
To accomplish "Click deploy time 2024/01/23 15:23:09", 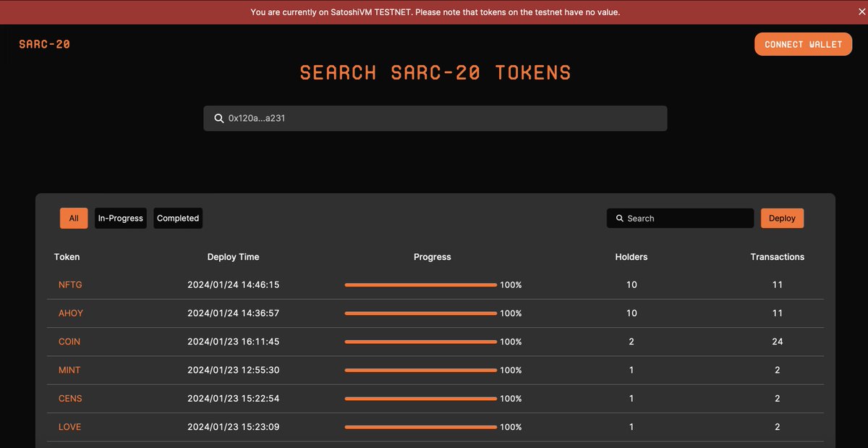I will click(x=233, y=427).
